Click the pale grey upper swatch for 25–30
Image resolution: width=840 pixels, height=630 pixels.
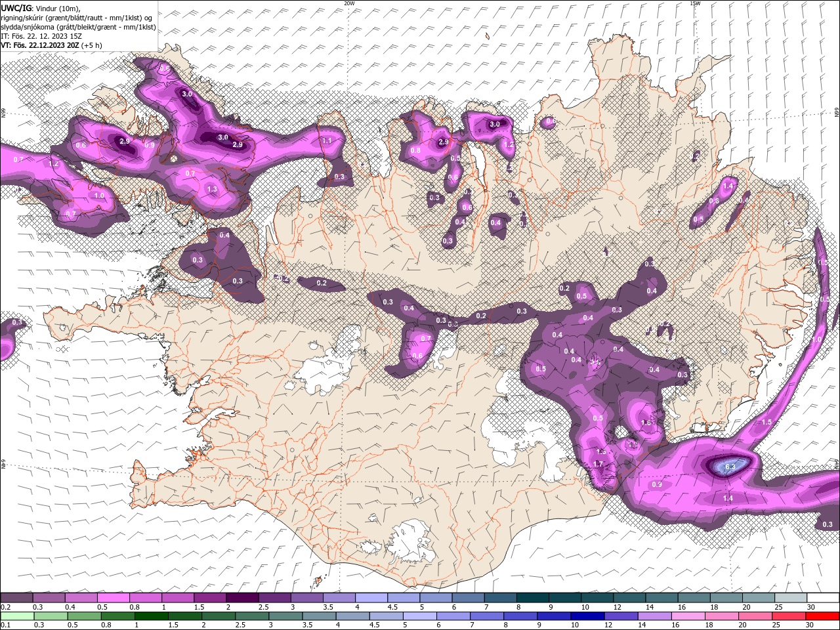coord(791,598)
